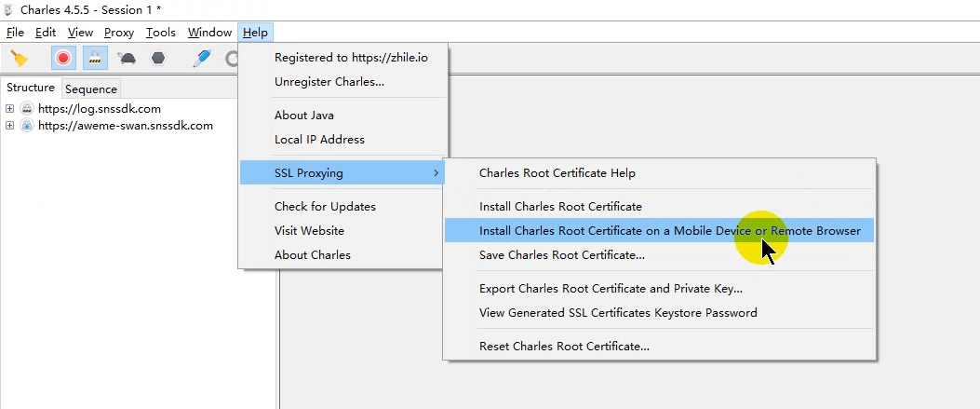Open the Proxy menu
The width and height of the screenshot is (980, 409).
pyautogui.click(x=119, y=33)
